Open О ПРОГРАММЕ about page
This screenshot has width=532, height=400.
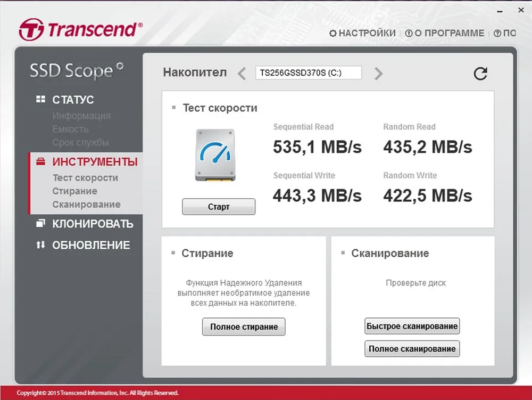449,33
